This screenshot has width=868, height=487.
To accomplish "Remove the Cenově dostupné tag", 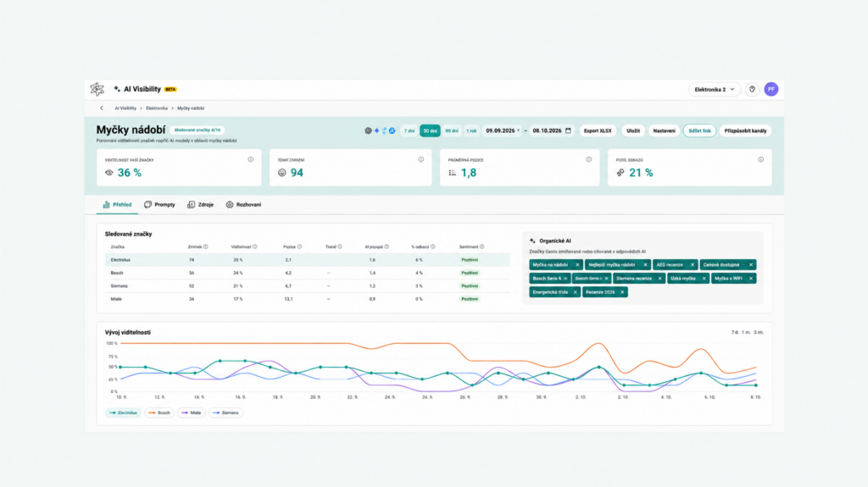I will (x=751, y=265).
